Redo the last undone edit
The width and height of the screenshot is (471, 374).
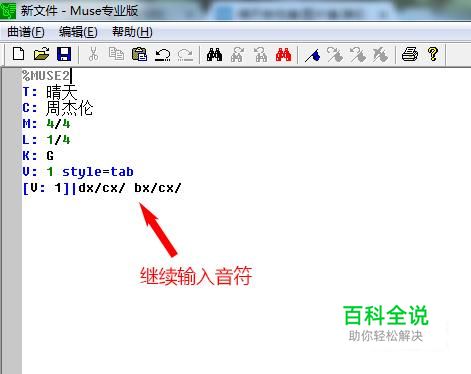click(185, 55)
